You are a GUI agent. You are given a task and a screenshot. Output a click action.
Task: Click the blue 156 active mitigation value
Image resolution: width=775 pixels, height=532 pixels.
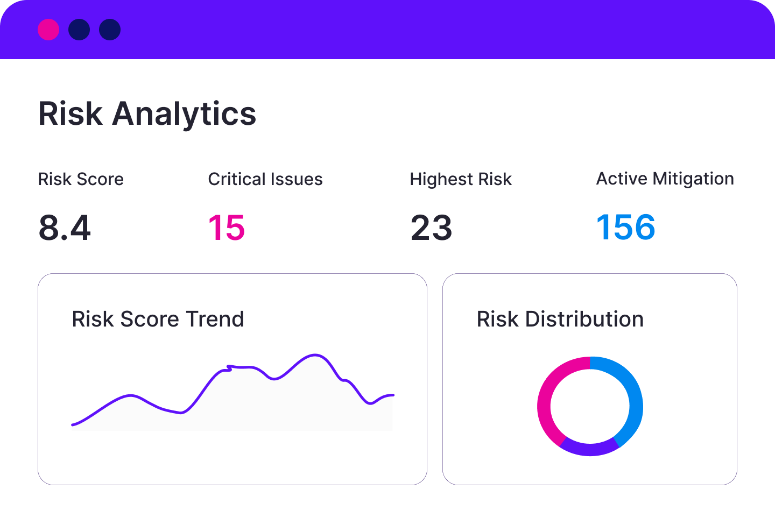coord(626,227)
